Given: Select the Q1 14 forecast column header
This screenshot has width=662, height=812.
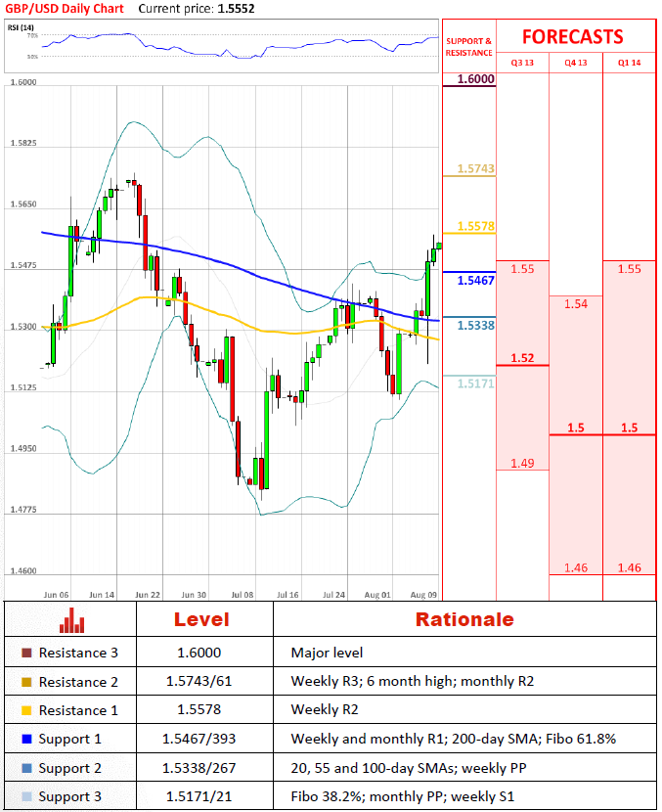Looking at the screenshot, I should (630, 63).
